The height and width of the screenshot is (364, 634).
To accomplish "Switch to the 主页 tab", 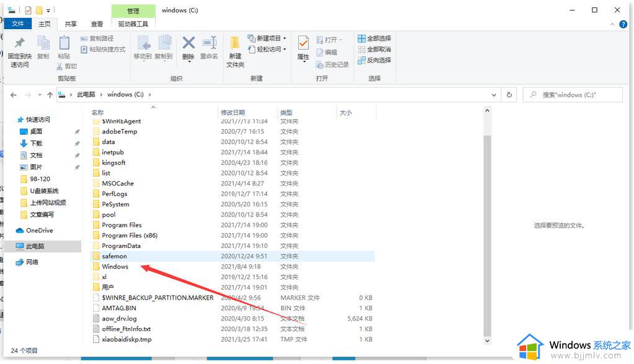I will pyautogui.click(x=45, y=24).
